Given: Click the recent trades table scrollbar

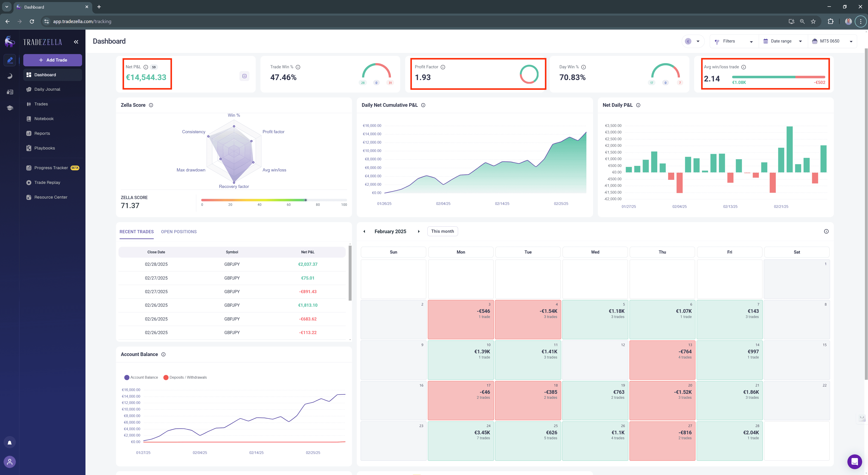Looking at the screenshot, I should [350, 273].
